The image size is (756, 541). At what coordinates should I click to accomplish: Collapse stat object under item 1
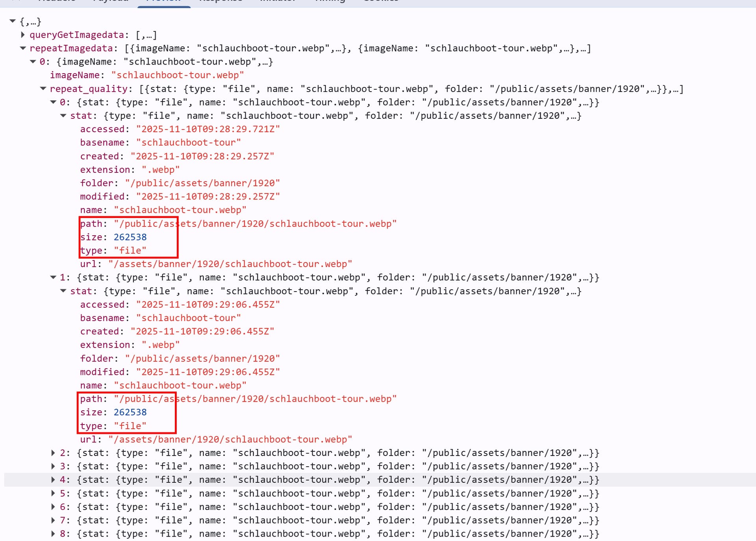63,291
